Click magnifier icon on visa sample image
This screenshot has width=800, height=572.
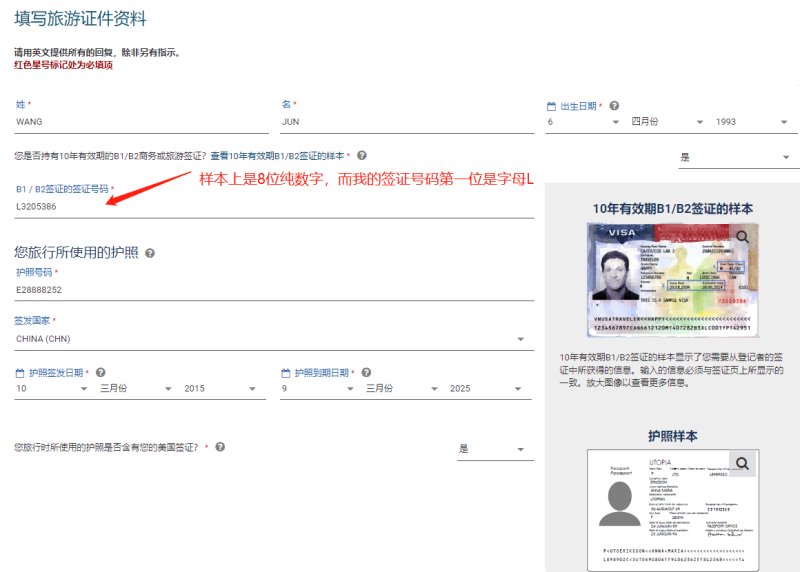(742, 236)
